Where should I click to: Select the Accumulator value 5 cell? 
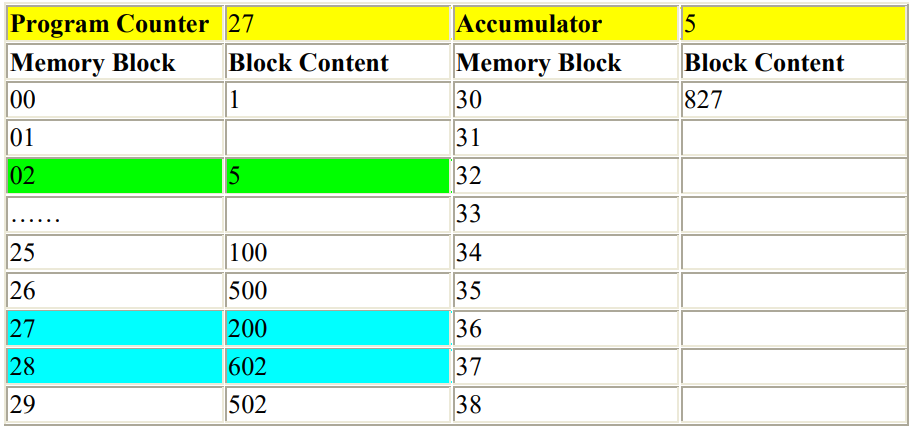pyautogui.click(x=794, y=24)
